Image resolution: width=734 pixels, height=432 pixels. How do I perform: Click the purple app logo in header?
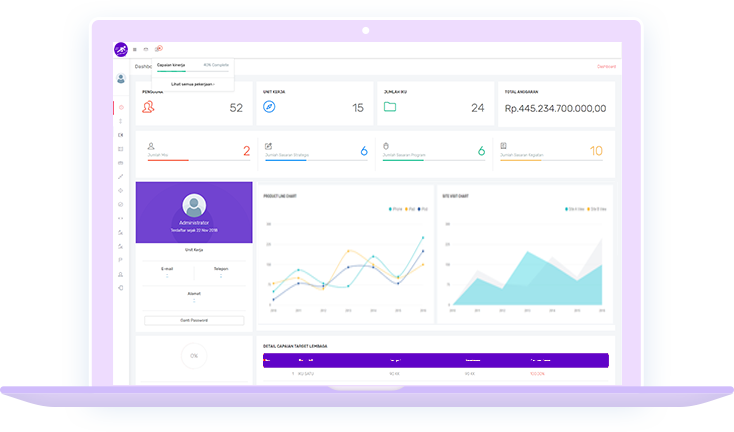click(121, 49)
